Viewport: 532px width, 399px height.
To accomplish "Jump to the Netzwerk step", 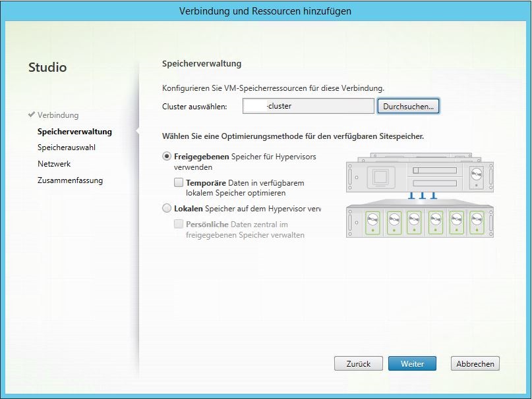I will [x=54, y=164].
